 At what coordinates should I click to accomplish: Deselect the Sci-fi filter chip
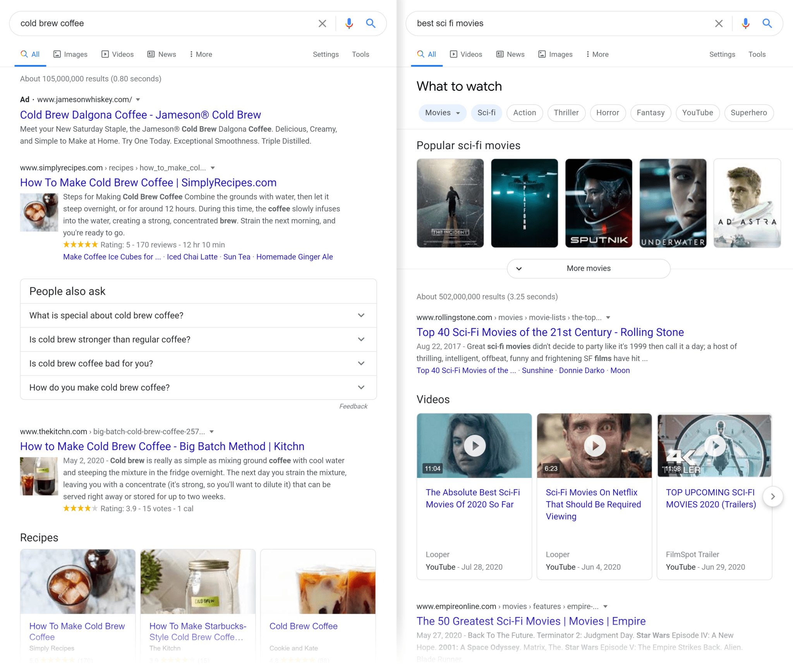pos(486,113)
